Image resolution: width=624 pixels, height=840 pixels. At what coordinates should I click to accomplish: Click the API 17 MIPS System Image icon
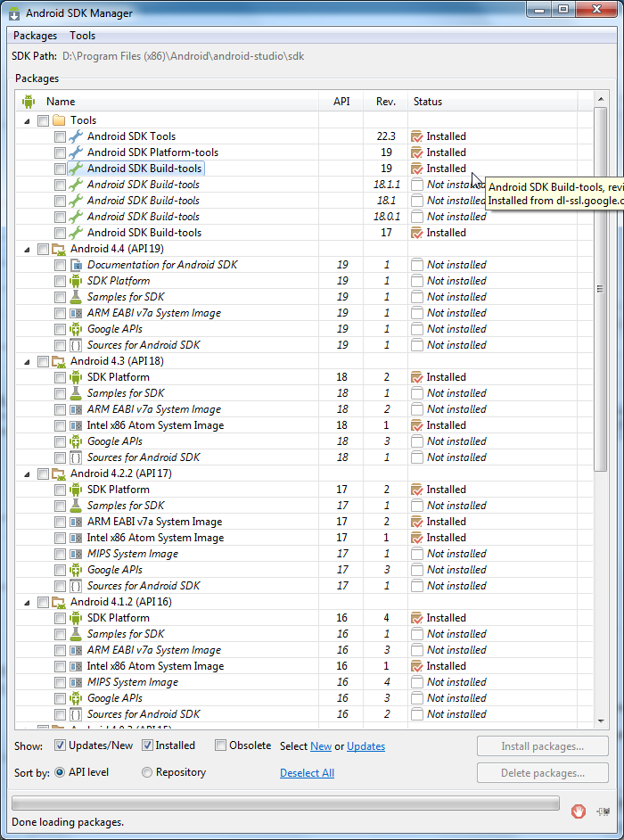[x=76, y=554]
